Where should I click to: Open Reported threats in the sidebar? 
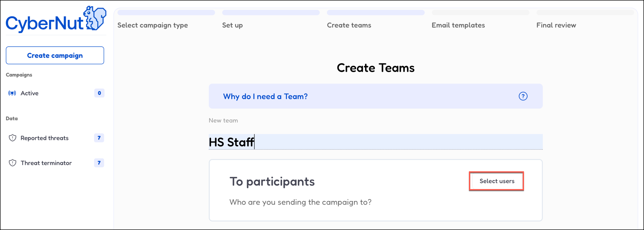[44, 138]
